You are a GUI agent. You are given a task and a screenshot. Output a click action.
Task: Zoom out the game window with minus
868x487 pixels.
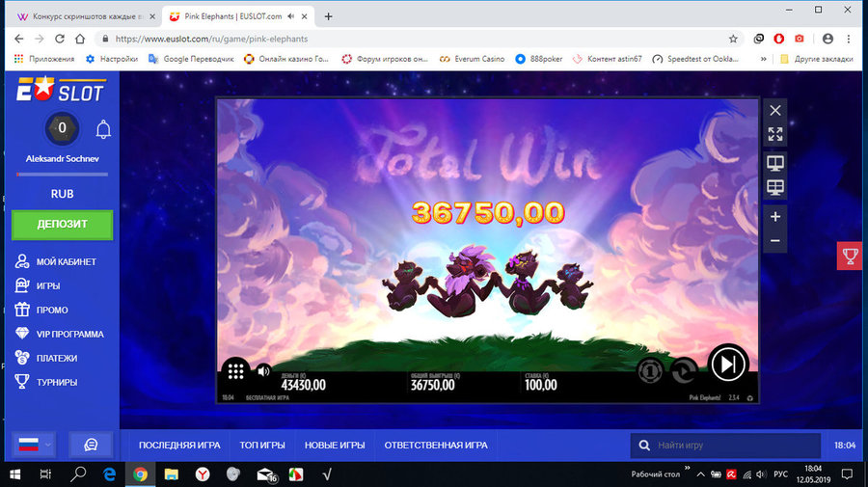[x=775, y=240]
